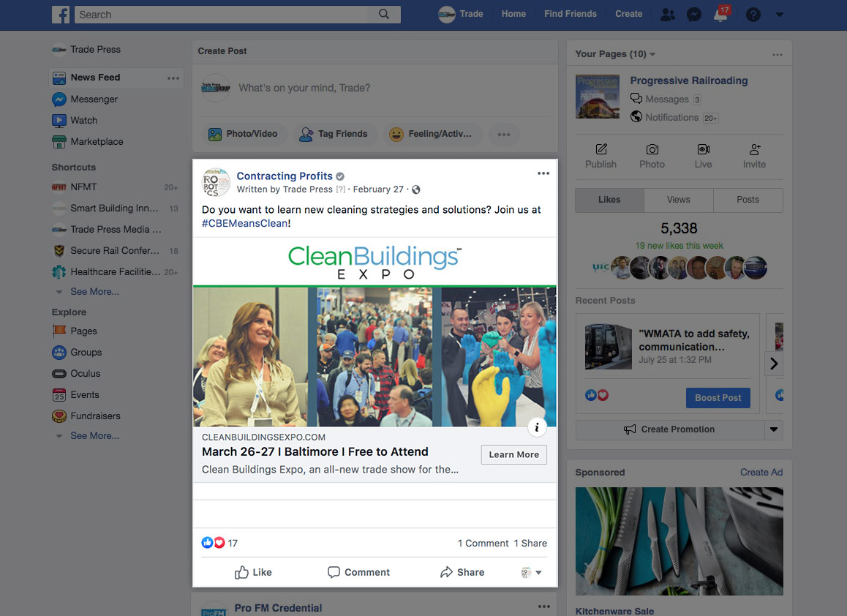Expand See More under Explore

click(x=94, y=435)
